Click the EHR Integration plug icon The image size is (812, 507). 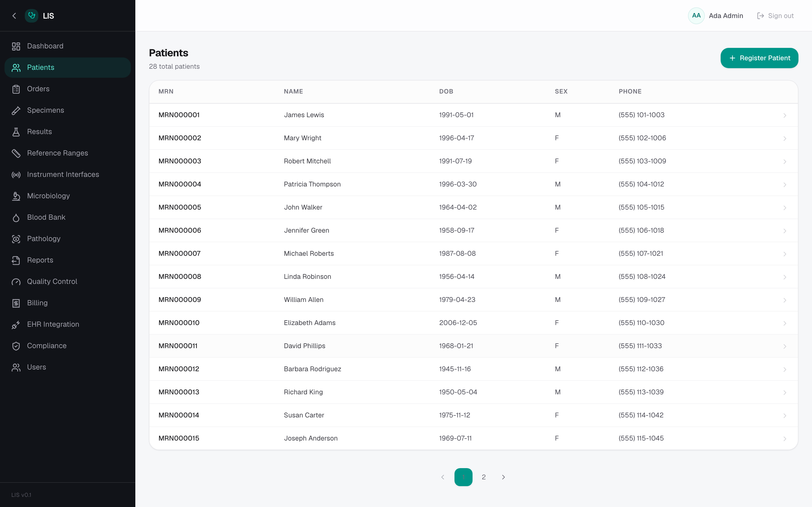point(16,324)
